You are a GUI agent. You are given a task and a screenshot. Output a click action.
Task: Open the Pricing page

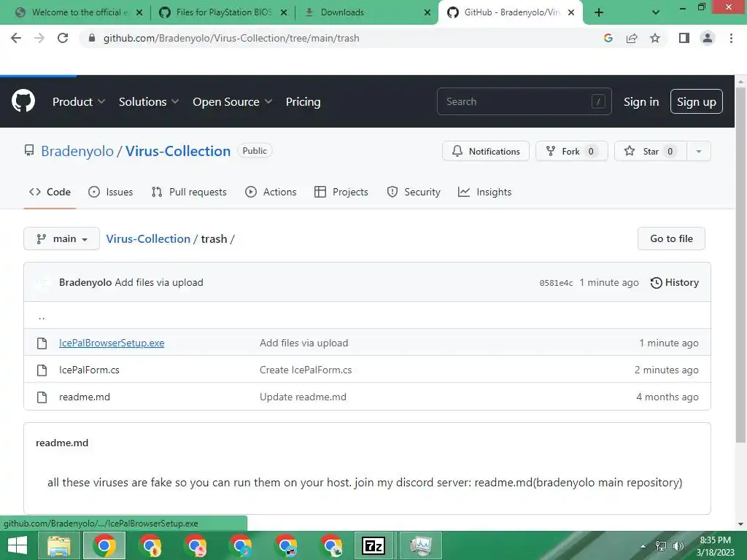[x=303, y=102]
